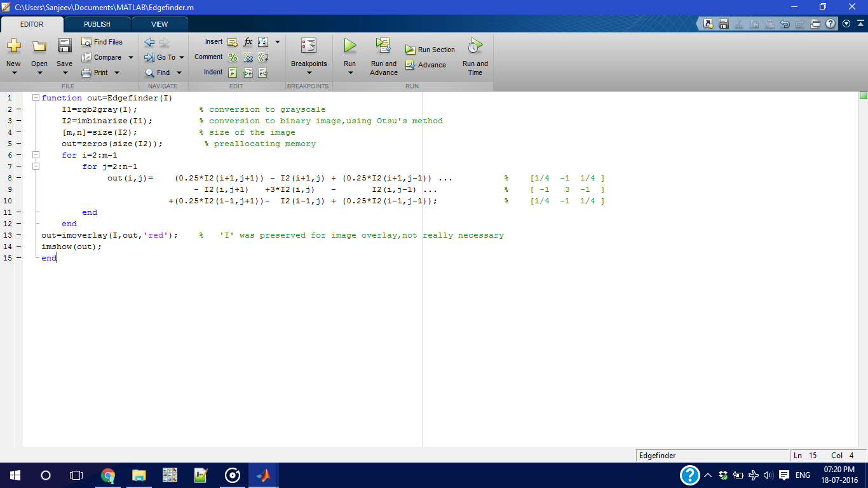Viewport: 868px width, 488px height.
Task: Switch to the PUBLISH tab
Action: coord(97,24)
